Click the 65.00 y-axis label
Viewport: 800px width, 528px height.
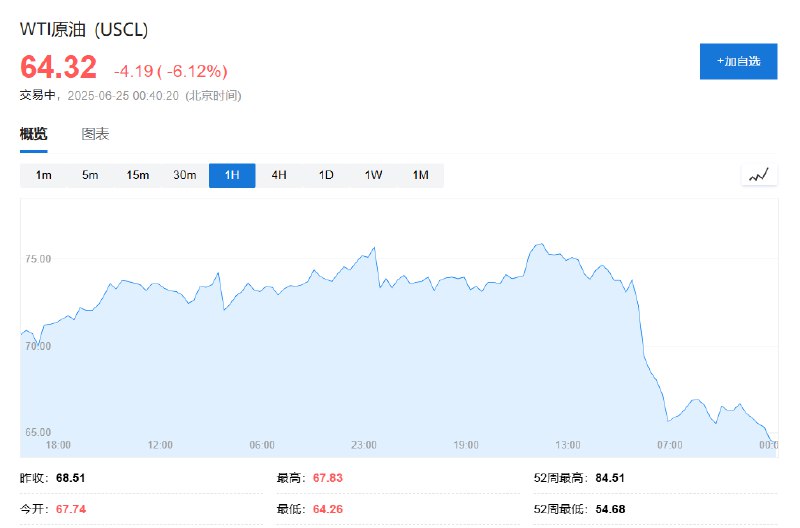coord(38,433)
